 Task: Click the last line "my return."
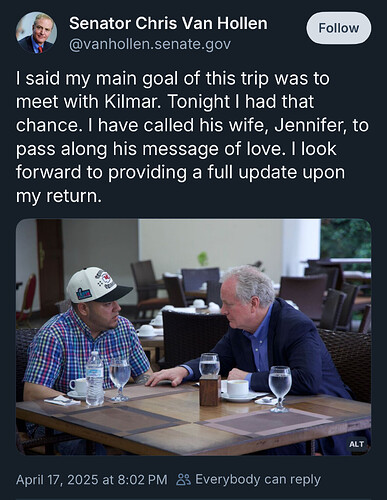58,196
